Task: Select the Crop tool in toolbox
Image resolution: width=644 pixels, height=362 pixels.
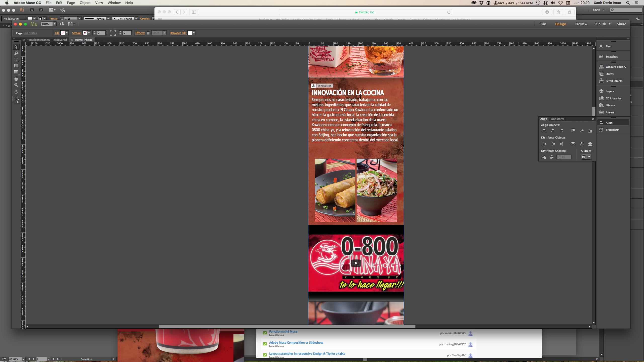Action: tap(16, 53)
